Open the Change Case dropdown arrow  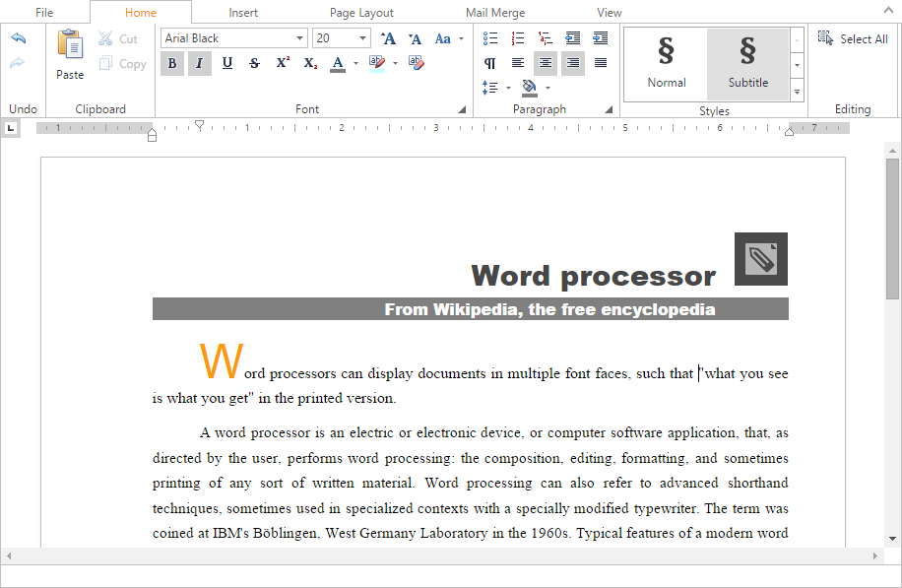tap(462, 38)
